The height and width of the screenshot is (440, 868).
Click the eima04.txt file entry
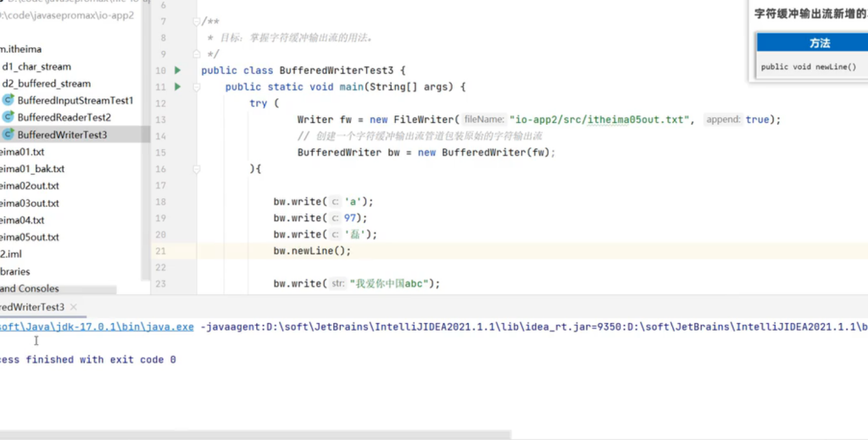pos(22,220)
